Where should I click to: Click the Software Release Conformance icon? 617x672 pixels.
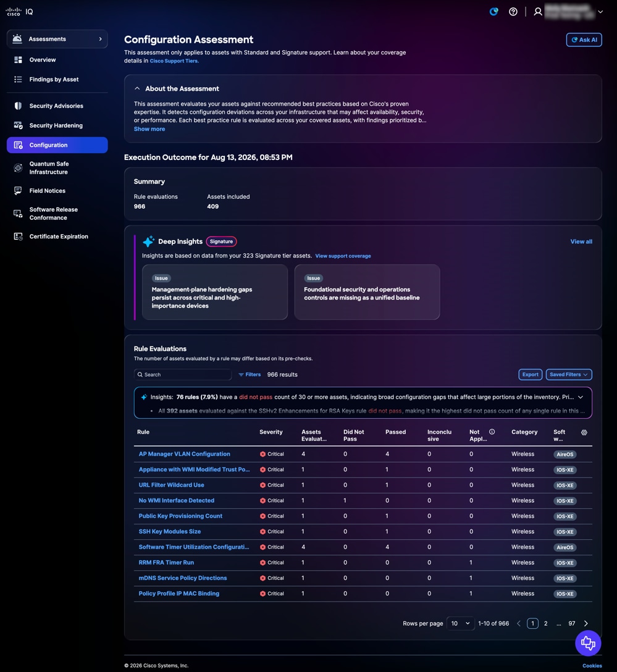point(18,214)
